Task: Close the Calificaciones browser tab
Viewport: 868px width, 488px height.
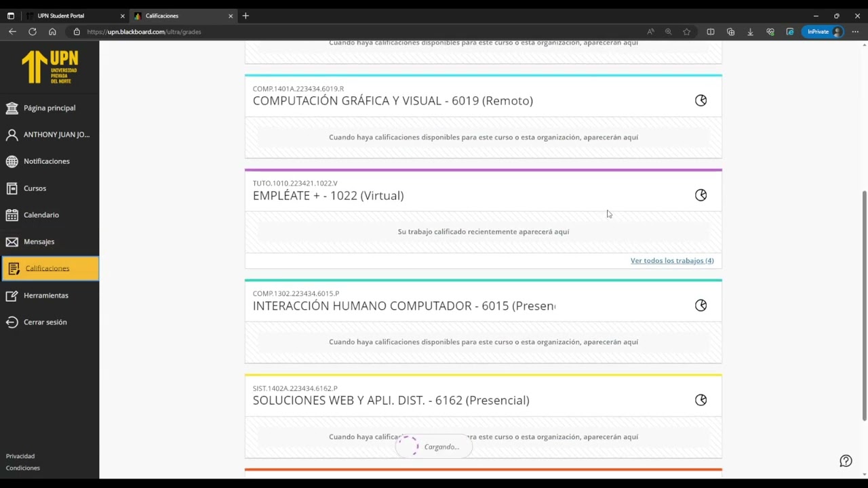Action: [x=231, y=16]
